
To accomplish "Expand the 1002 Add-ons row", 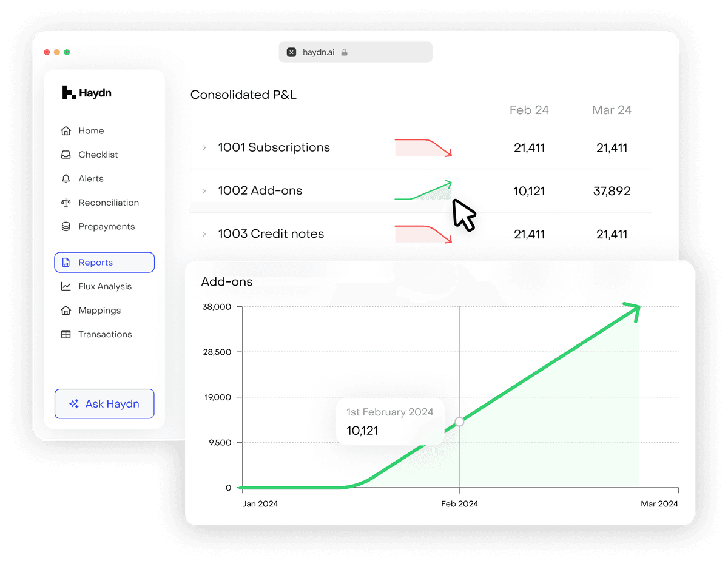I will coord(204,191).
